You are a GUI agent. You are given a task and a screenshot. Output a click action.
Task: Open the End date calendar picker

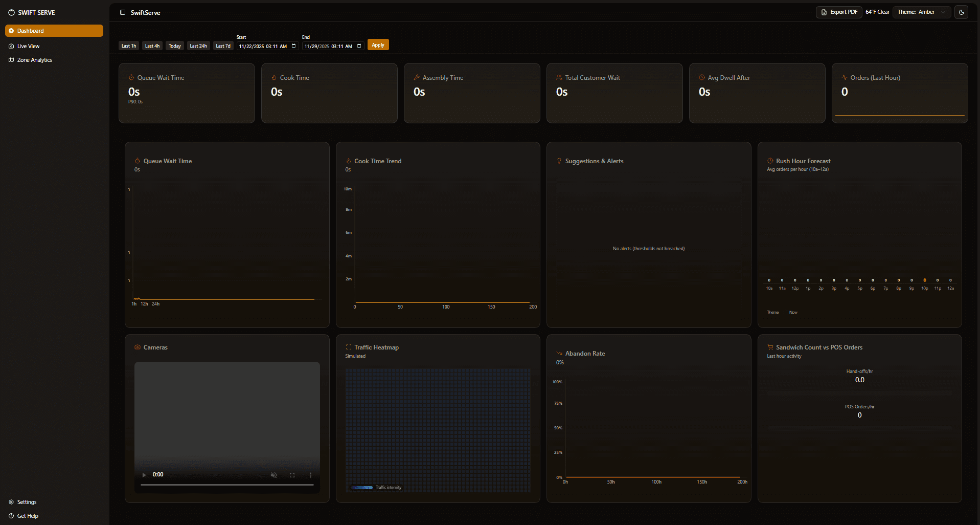coord(359,46)
